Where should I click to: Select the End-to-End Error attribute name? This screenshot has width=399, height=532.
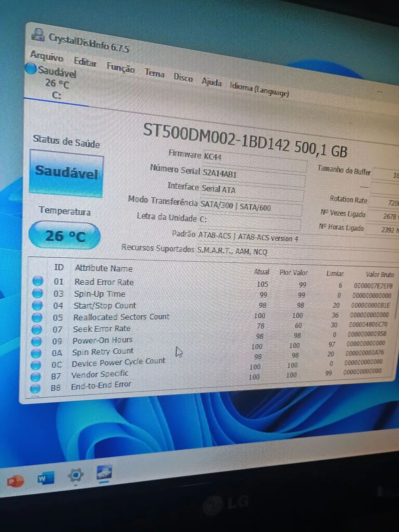coord(101,385)
